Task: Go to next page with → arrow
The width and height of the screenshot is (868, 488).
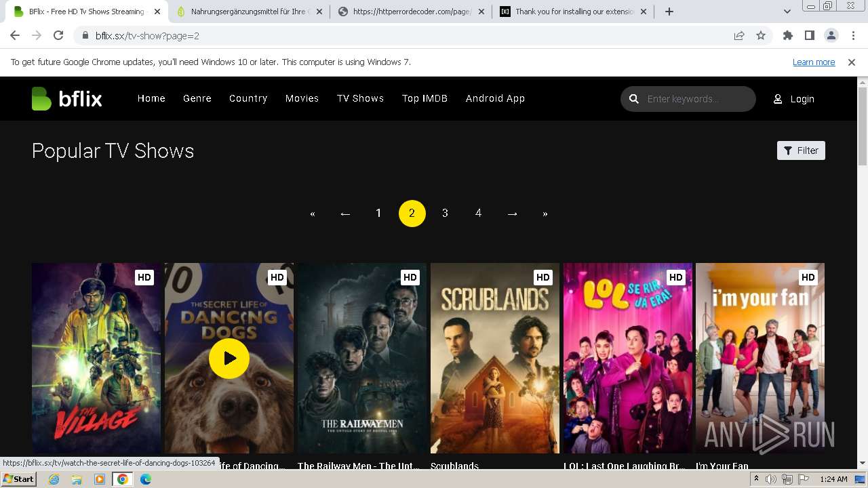Action: click(x=513, y=213)
